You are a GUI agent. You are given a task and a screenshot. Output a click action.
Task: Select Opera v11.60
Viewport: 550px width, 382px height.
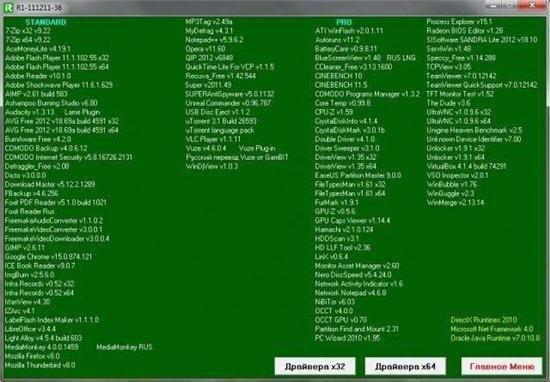(206, 49)
